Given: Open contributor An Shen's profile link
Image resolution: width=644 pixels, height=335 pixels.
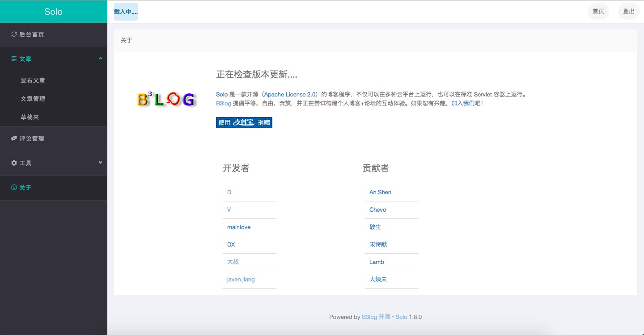Looking at the screenshot, I should click(x=380, y=192).
